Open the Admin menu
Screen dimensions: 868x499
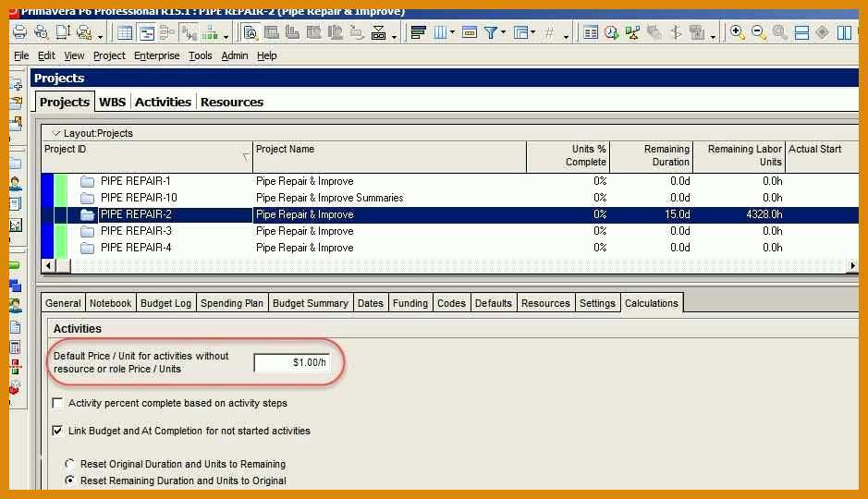[235, 55]
